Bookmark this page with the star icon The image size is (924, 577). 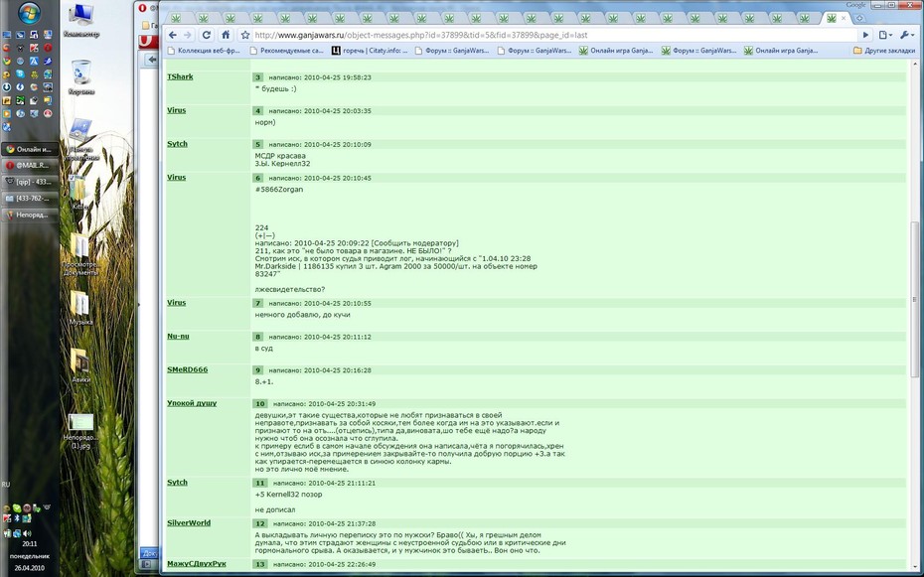pos(245,36)
